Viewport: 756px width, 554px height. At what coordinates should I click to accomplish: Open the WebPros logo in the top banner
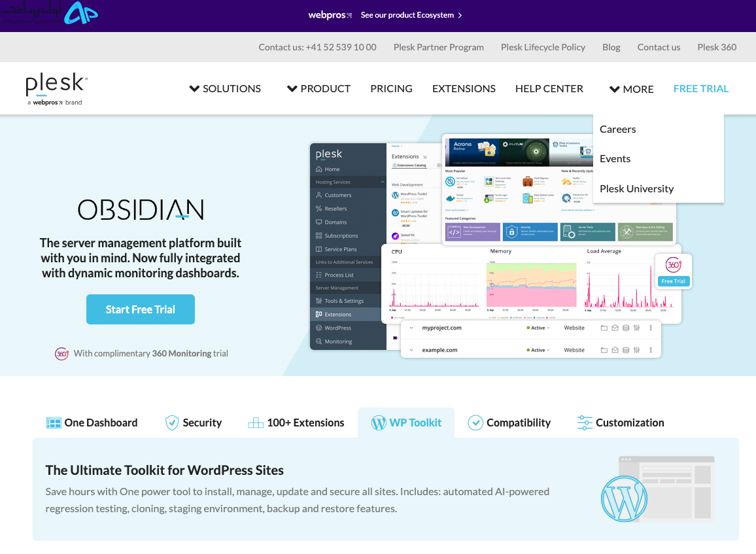click(330, 16)
